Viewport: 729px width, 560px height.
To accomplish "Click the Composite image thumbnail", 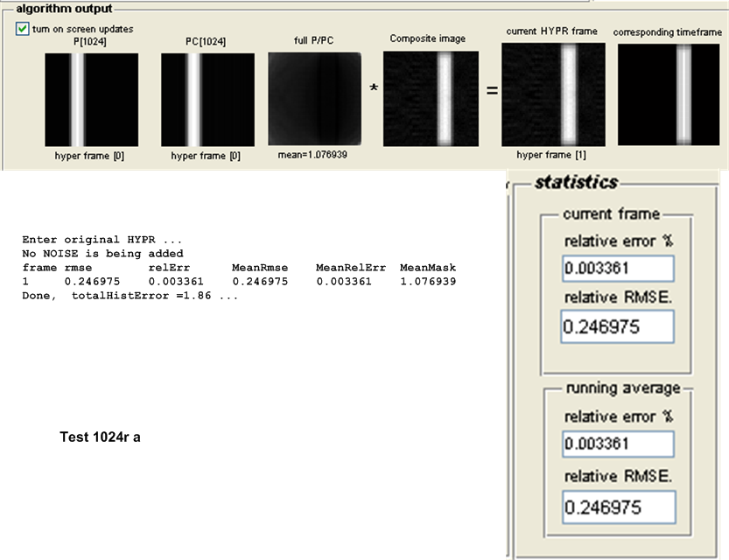I will tap(431, 98).
